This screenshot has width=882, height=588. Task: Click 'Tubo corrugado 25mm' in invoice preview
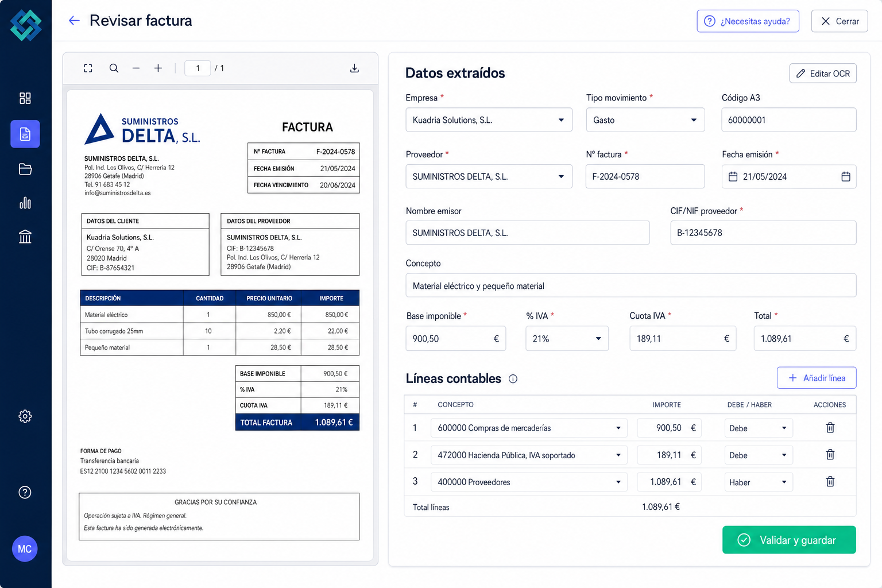pyautogui.click(x=114, y=331)
